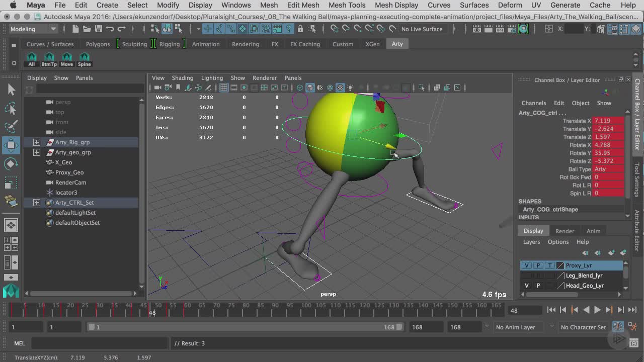Expand Arty_CTRL_Set in the Outliner
Image resolution: width=644 pixels, height=362 pixels.
tap(37, 203)
